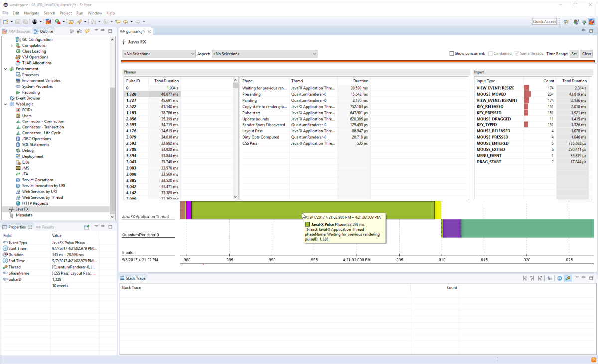Viewport: 598px width, 364px height.
Task: Select the JDK Mission Control perspective icon
Action: [x=591, y=22]
